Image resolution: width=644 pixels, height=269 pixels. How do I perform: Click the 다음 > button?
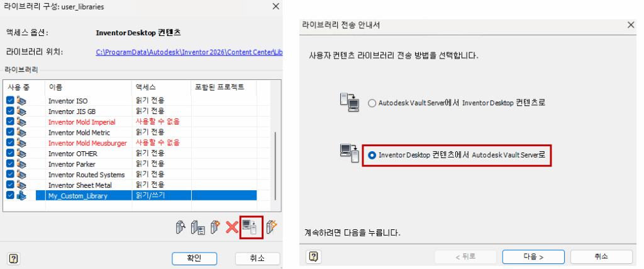coord(533,256)
